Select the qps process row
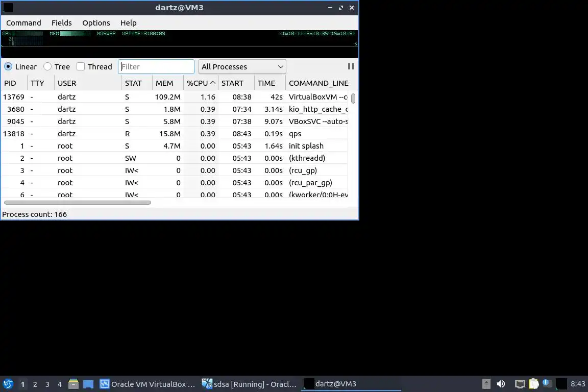Image resolution: width=588 pixels, height=392 pixels. [x=175, y=134]
